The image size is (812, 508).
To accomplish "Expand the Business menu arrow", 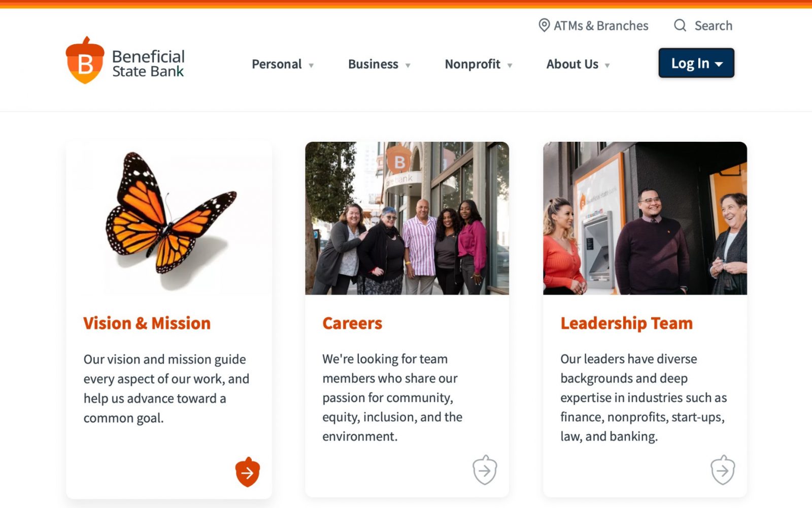I will click(x=408, y=66).
